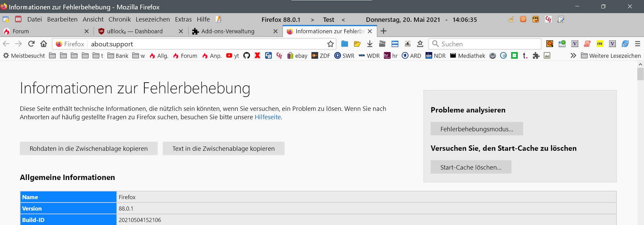Bookmark this page with the star icon

pyautogui.click(x=331, y=44)
